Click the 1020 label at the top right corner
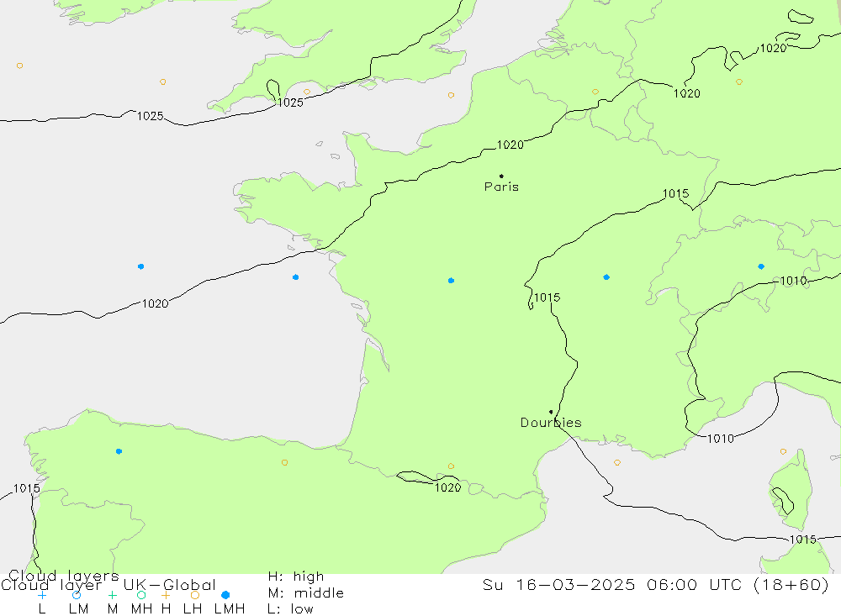The height and width of the screenshot is (616, 841). coord(774,48)
